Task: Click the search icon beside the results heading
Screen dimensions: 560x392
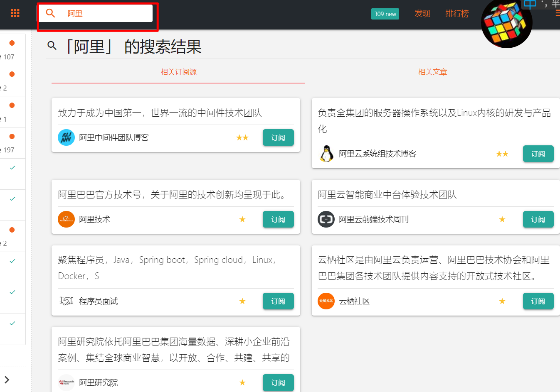Action: point(52,45)
